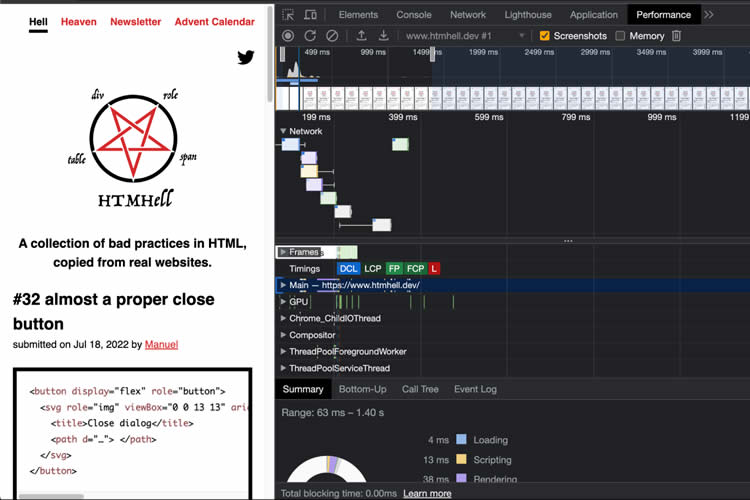Click the FP timing marker
750x500 pixels.
(x=394, y=268)
